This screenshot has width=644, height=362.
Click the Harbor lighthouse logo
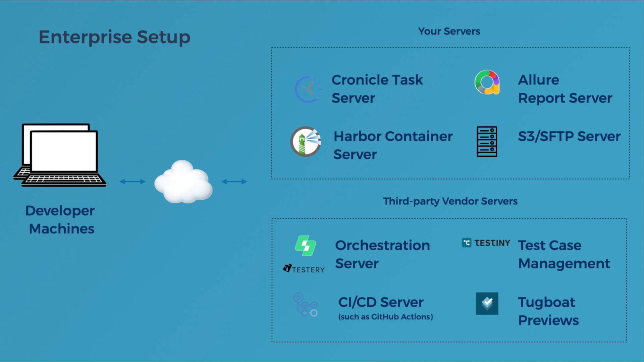306,142
